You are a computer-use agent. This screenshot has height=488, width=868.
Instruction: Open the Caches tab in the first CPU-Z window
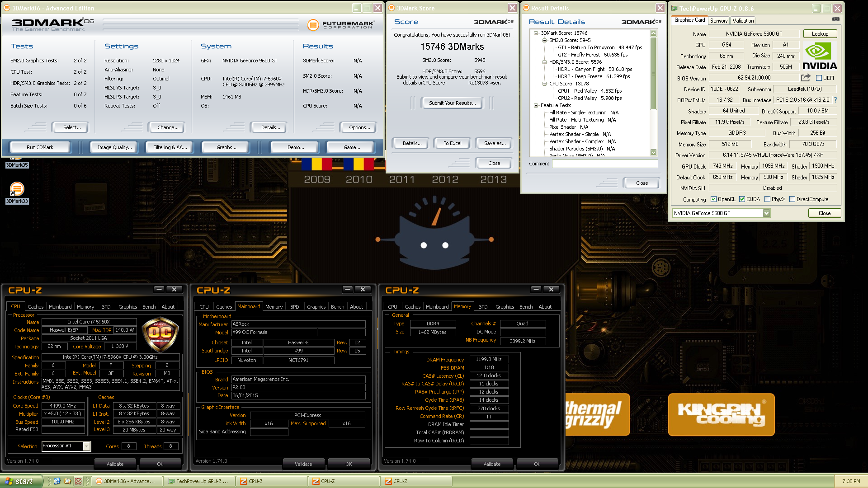(x=35, y=307)
